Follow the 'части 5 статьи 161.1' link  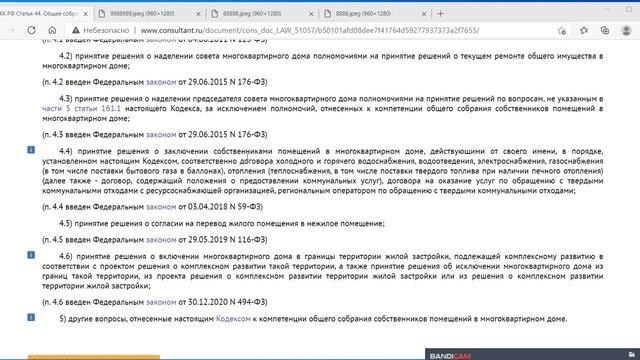[81, 109]
